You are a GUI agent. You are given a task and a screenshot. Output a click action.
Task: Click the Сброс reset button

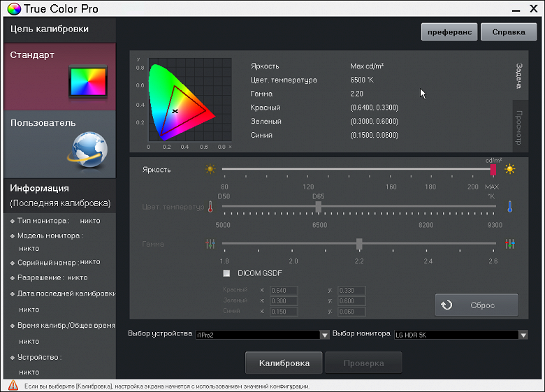pos(477,305)
